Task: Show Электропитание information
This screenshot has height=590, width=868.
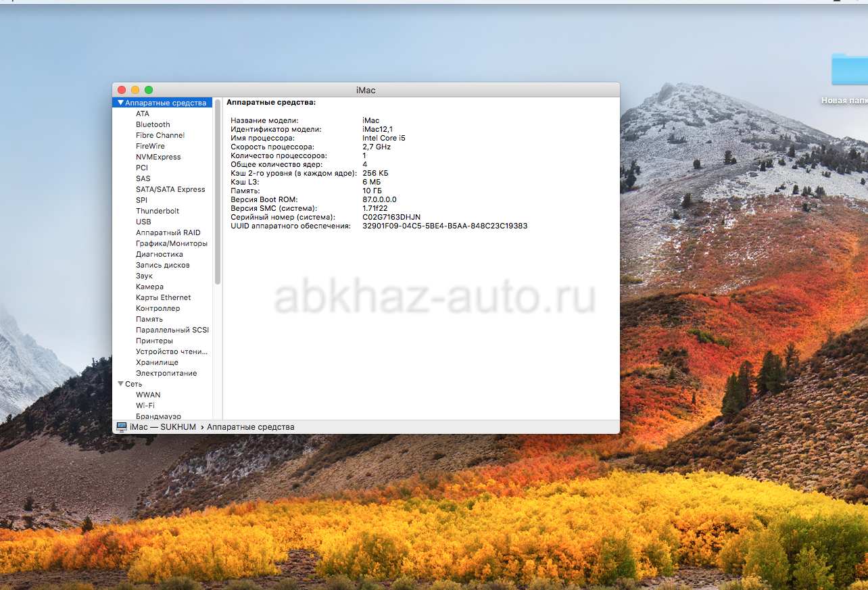Action: [166, 373]
